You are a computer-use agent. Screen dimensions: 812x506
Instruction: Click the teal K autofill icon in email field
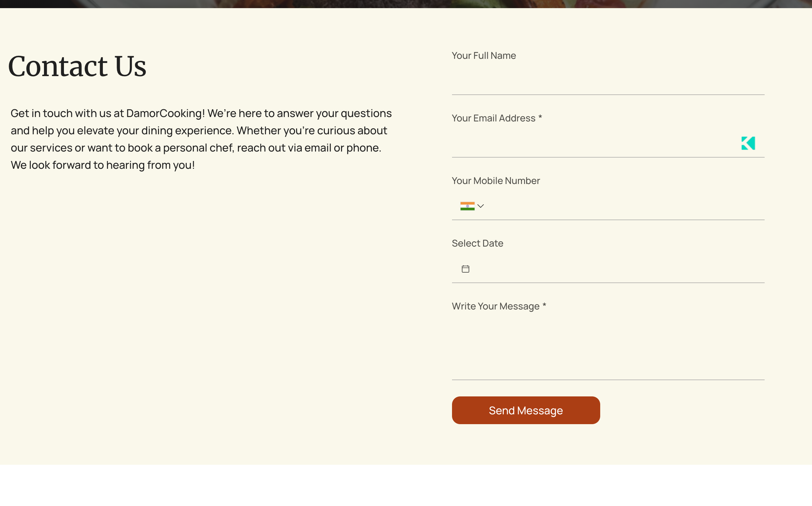click(748, 143)
